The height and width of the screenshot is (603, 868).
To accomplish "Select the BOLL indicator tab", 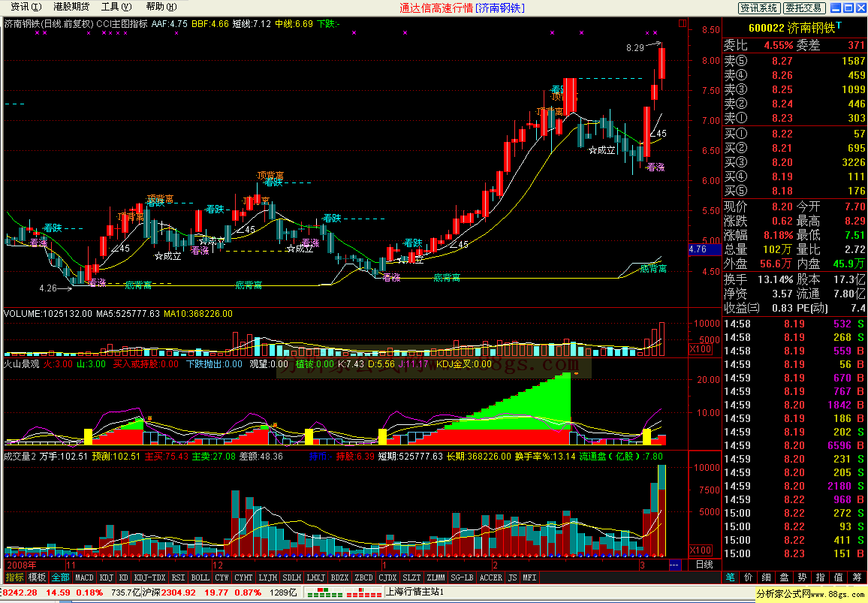I will pyautogui.click(x=200, y=577).
